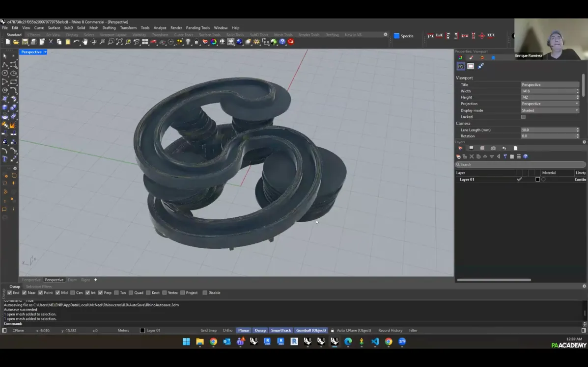
Task: Uncheck the Near osnap checkbox
Action: click(25, 293)
